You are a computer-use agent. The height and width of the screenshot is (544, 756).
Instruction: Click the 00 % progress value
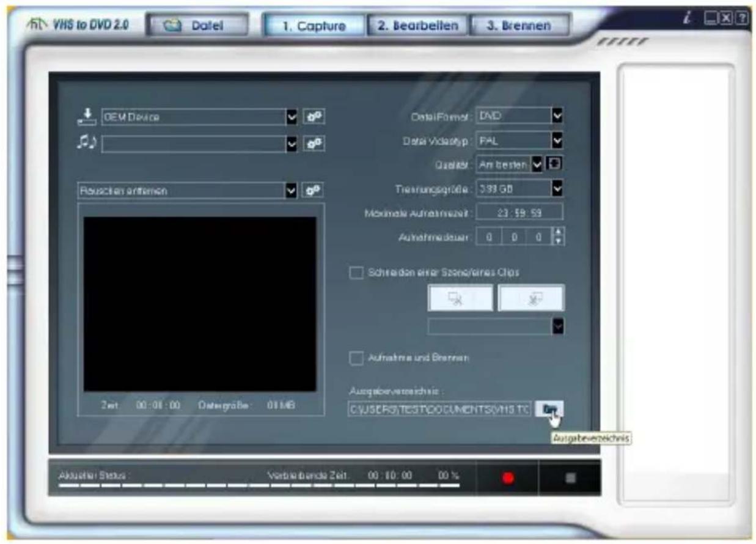coord(449,475)
